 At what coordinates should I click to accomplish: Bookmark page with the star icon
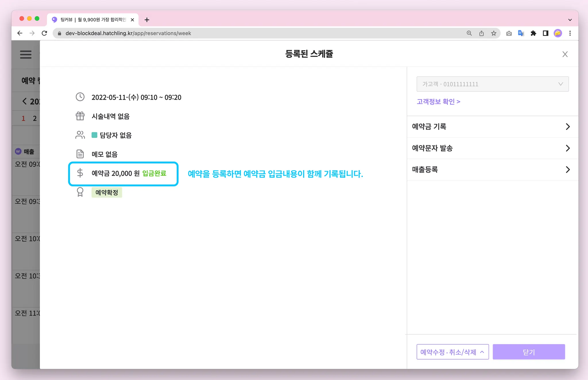click(x=494, y=33)
